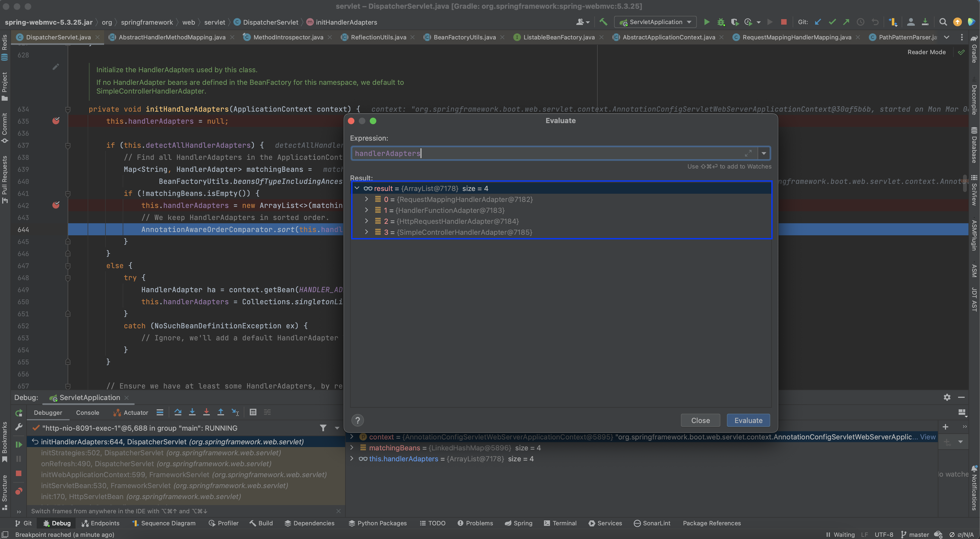980x539 pixels.
Task: Toggle breakpoint on line 635
Action: pyautogui.click(x=56, y=121)
